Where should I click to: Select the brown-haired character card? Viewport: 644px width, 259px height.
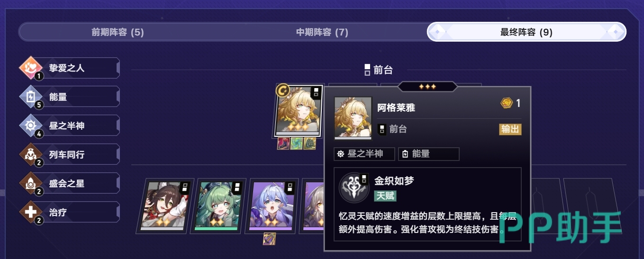pyautogui.click(x=164, y=206)
